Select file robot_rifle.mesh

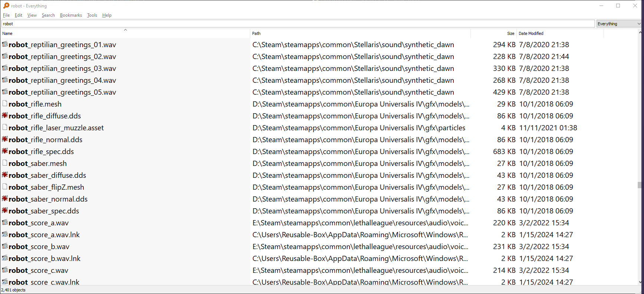pos(35,104)
